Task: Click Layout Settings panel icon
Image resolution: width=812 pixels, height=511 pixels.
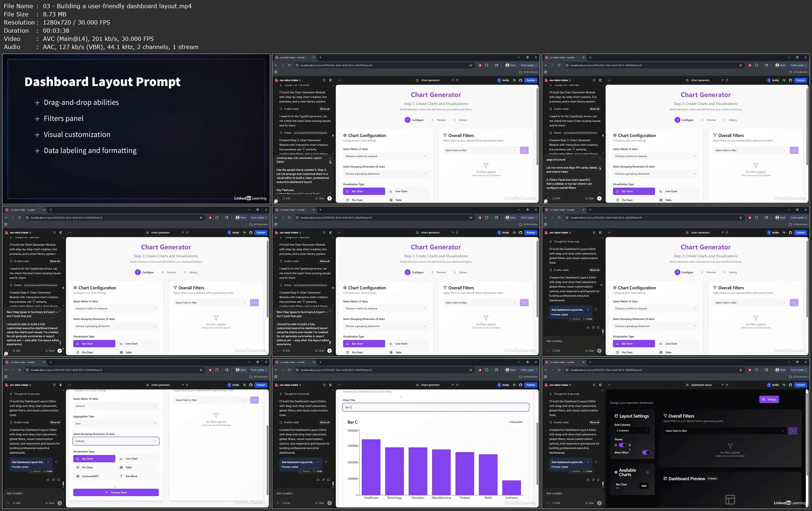Action: tap(616, 416)
